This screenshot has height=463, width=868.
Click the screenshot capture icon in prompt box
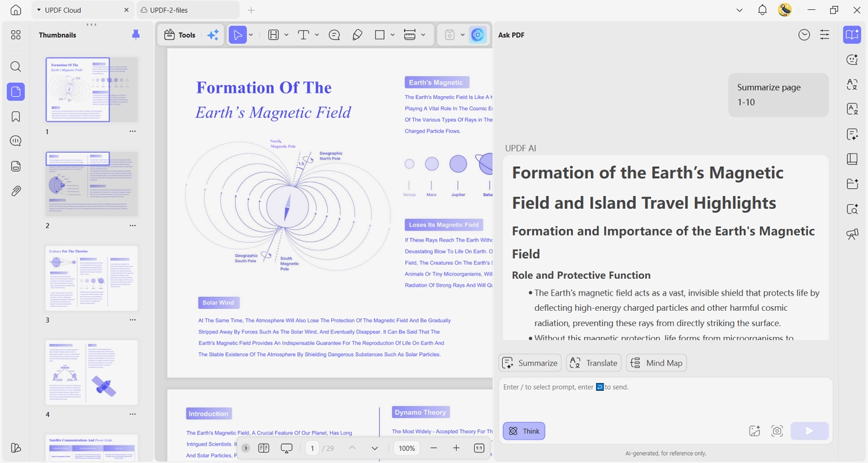[x=777, y=431]
